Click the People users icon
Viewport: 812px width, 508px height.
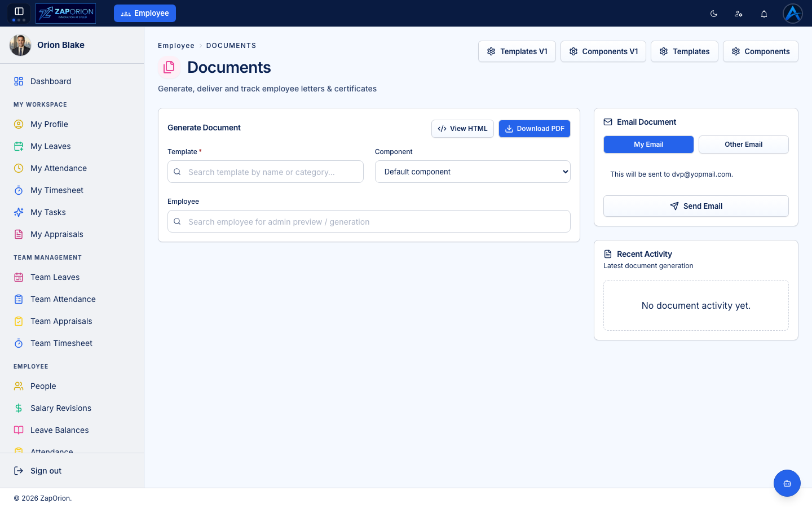coord(19,386)
